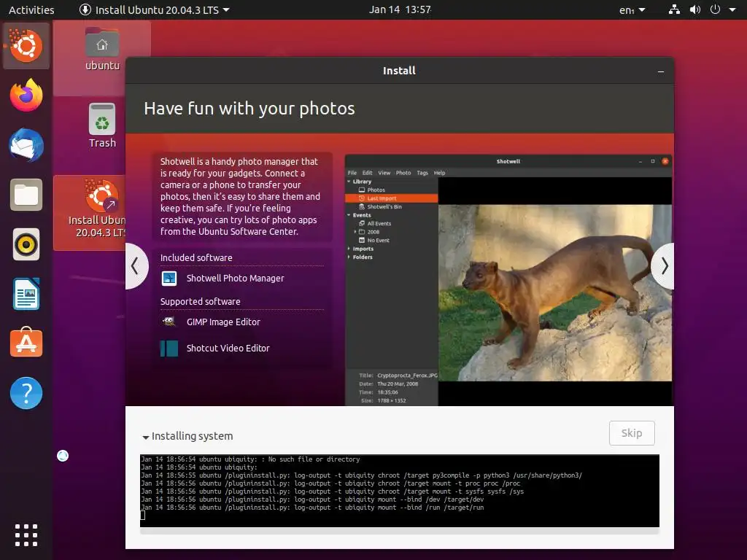Open Thunderbird mail from the dock
This screenshot has width=747, height=560.
26,145
